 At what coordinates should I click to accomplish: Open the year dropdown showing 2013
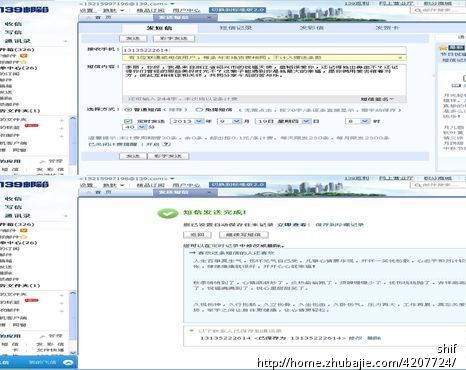187,121
